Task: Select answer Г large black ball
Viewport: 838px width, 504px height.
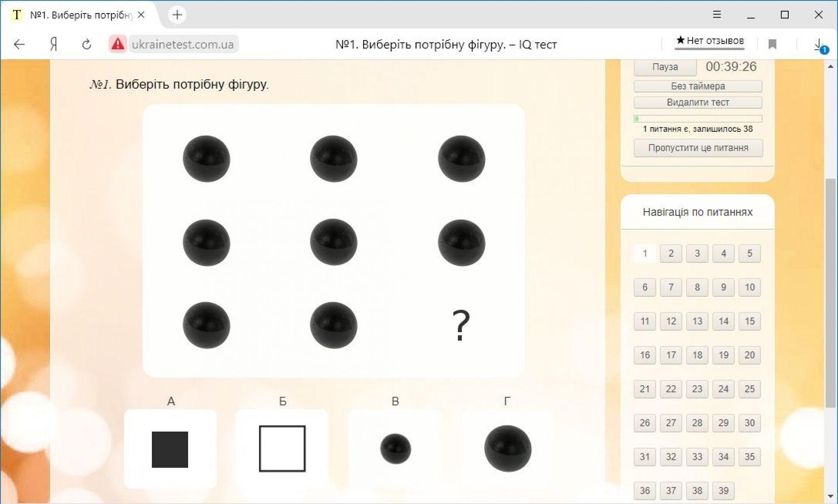Action: 508,449
